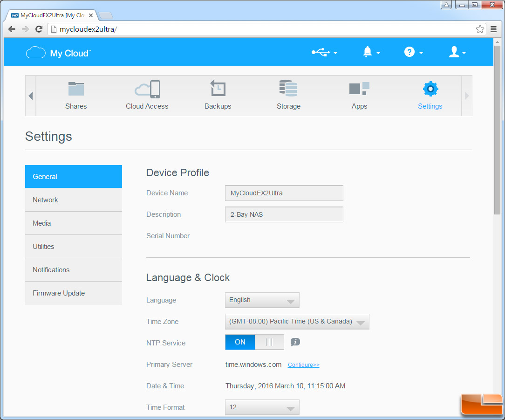Reload the page with refresh icon
This screenshot has height=420, width=505.
pos(39,29)
